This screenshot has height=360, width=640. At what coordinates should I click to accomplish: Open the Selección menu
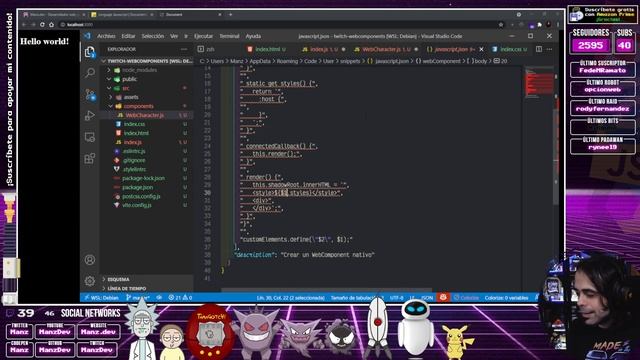[153, 36]
